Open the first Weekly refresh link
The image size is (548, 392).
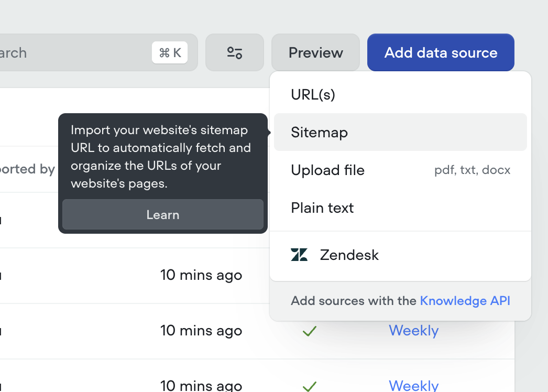pos(414,331)
